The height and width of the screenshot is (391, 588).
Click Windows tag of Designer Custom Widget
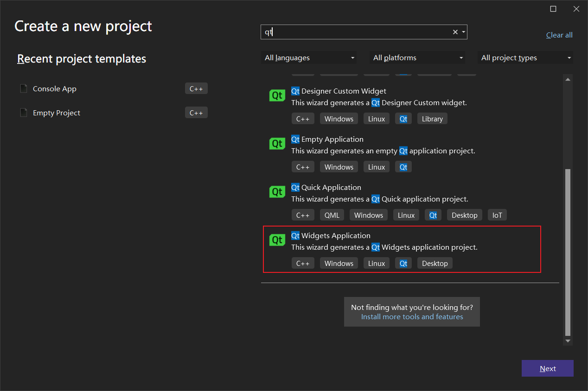click(x=339, y=119)
